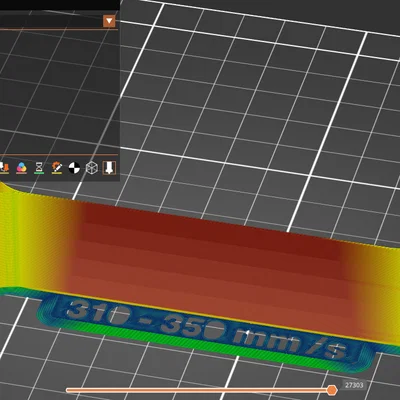
Task: Select the orange horizontal slider handle
Action: [x=332, y=390]
